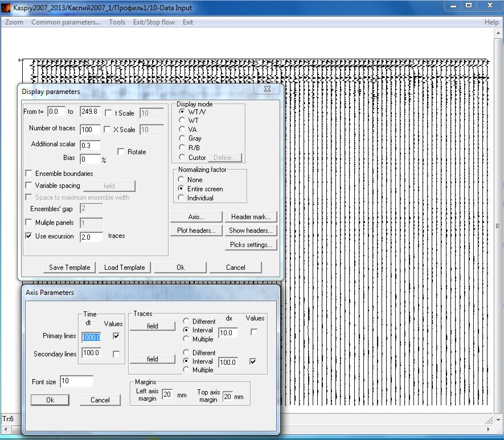This screenshot has width=504, height=440.
Task: Select WT display mode
Action: click(182, 120)
